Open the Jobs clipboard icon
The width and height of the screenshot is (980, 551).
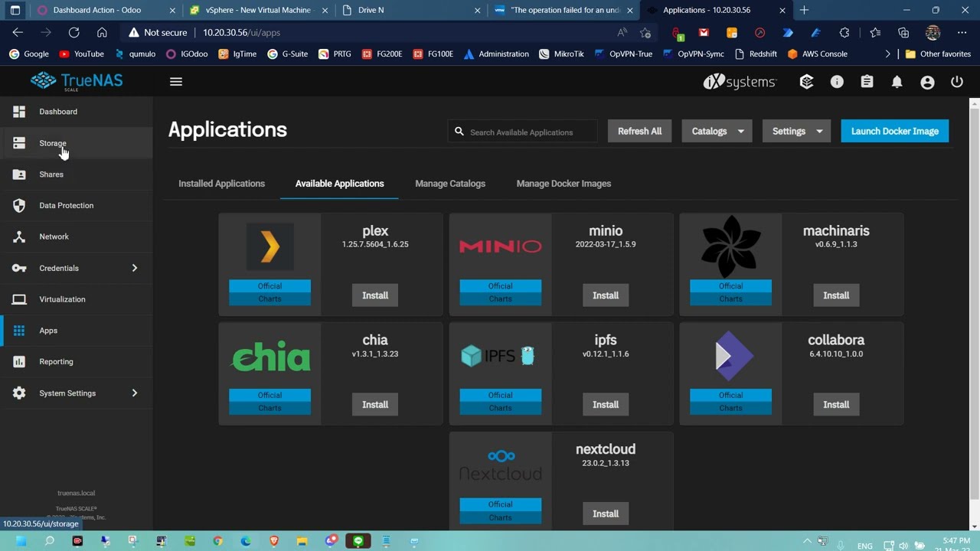coord(867,82)
